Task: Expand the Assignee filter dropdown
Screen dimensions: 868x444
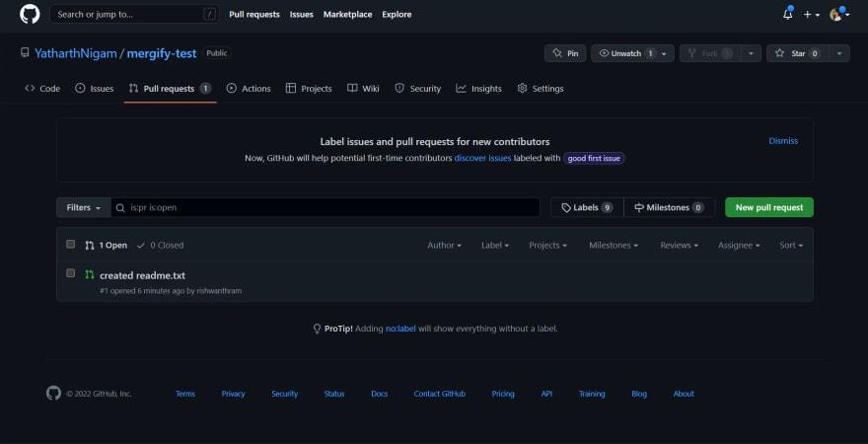Action: point(739,246)
